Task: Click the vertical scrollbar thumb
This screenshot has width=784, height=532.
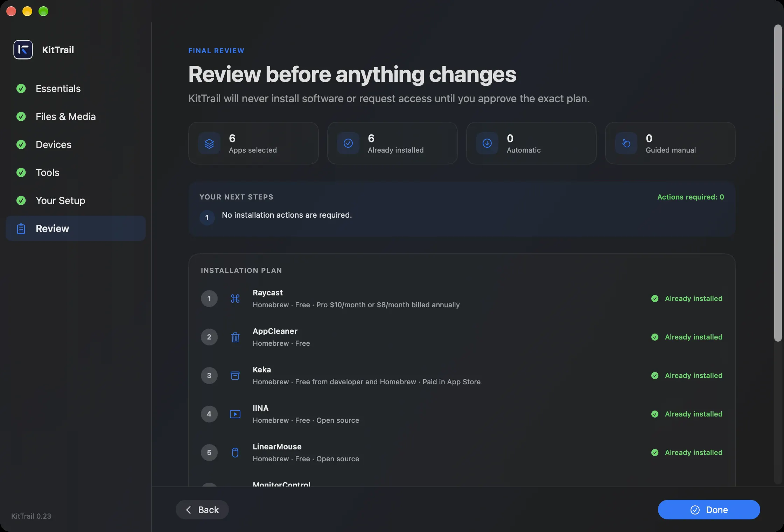Action: point(778,183)
